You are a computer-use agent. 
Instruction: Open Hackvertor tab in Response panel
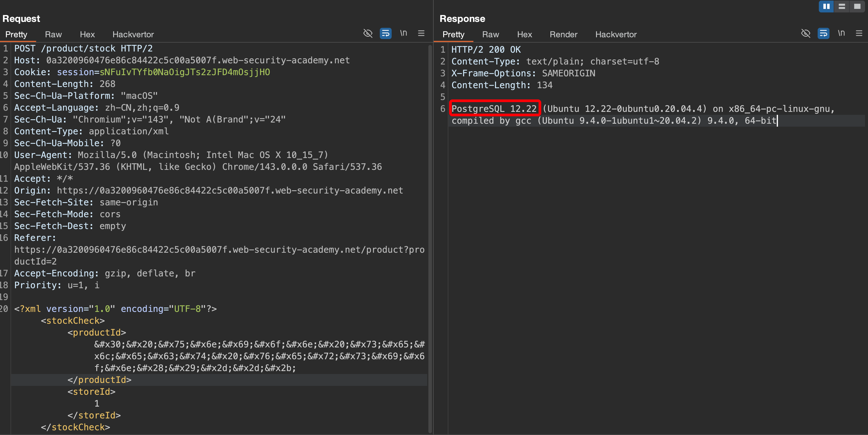pos(616,34)
